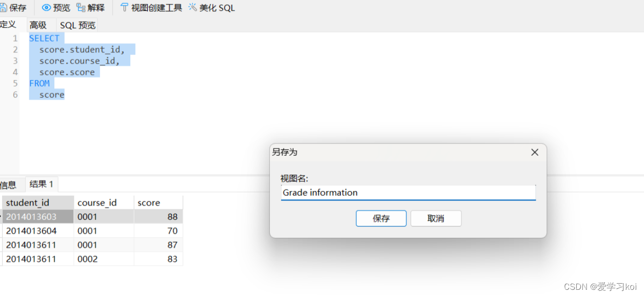The height and width of the screenshot is (296, 644).
Task: Switch to the 定义 tab
Action: coord(8,24)
